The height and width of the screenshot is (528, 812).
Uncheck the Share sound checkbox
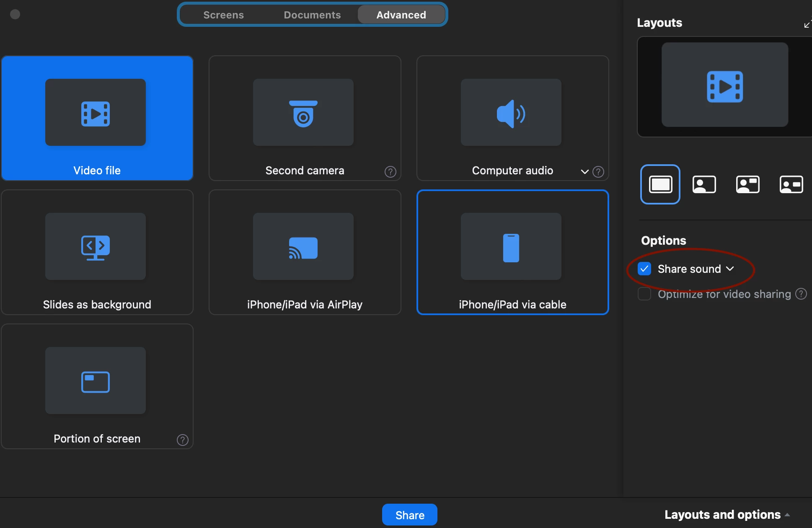click(x=644, y=269)
